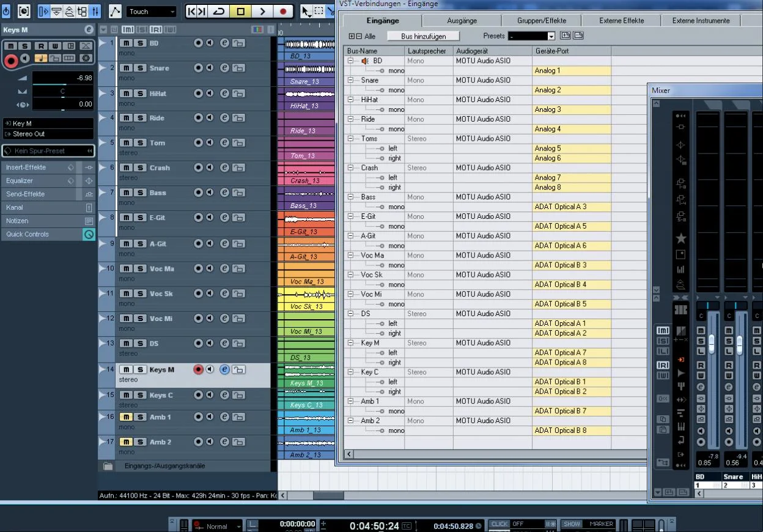Activate the Cycle loop button

coord(218,12)
